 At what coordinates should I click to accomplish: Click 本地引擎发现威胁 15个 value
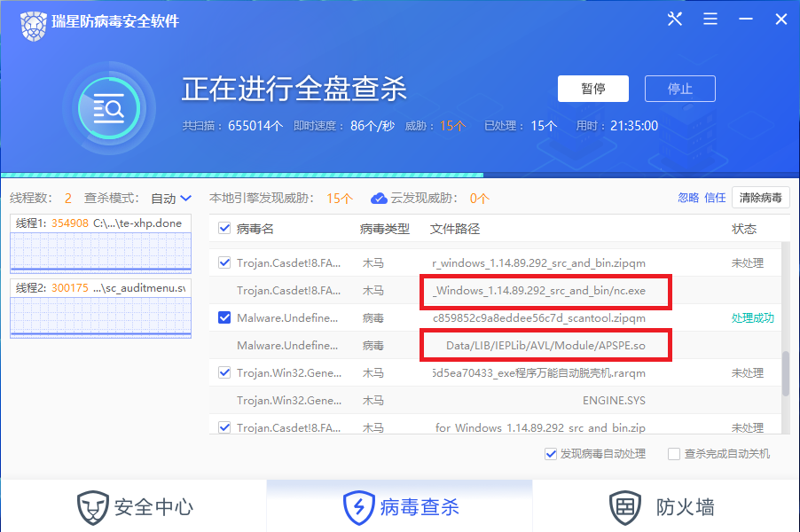340,199
